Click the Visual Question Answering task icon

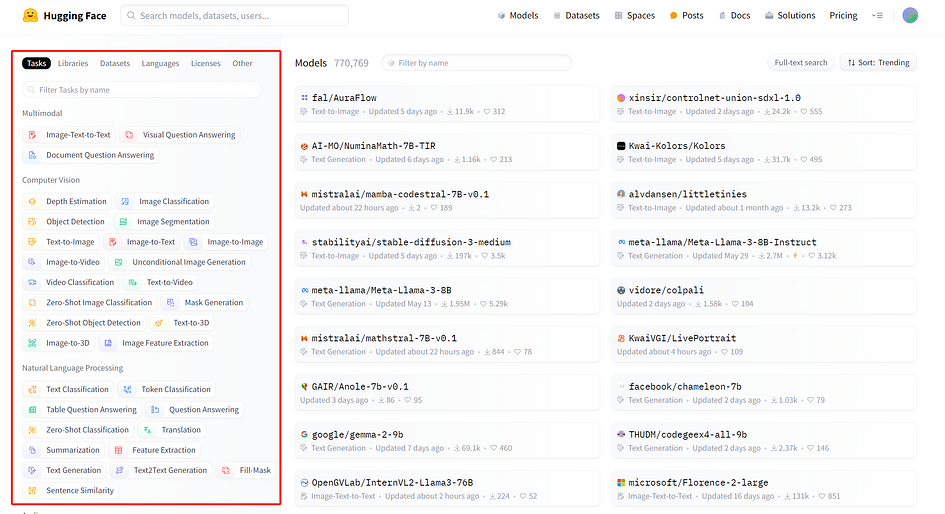pos(129,135)
